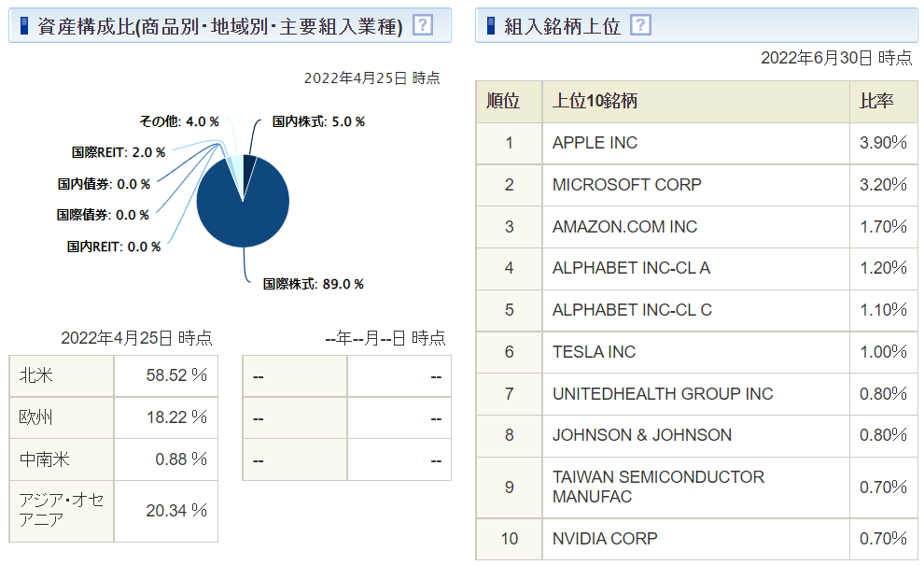This screenshot has width=924, height=565.
Task: Click help icon beside 組入銘柄上位 heading
Action: tap(640, 25)
